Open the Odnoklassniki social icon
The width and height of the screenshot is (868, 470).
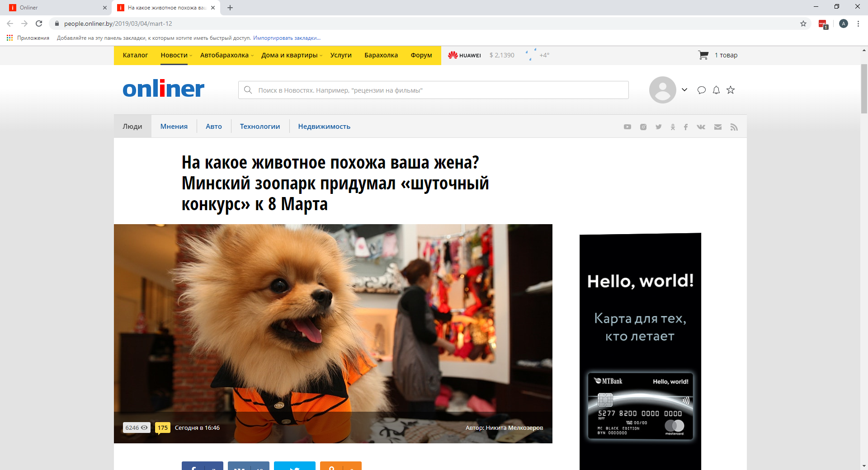coord(673,127)
